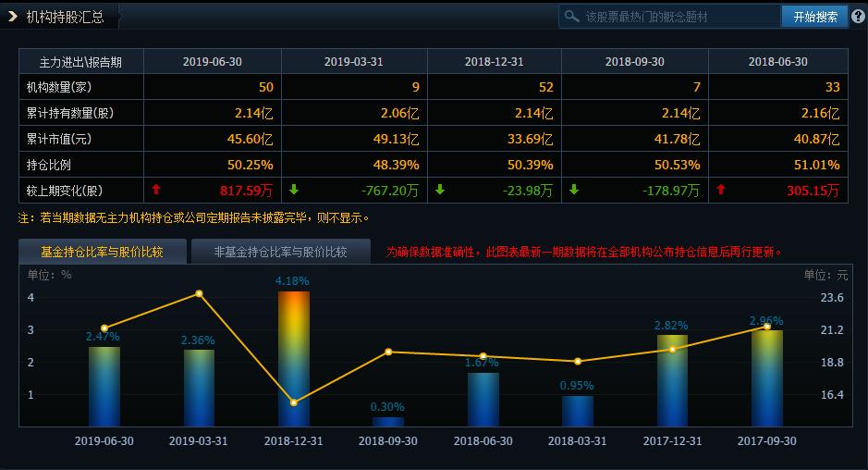Select the 较上期变化(股) row label
This screenshot has height=470, width=868.
click(x=65, y=191)
